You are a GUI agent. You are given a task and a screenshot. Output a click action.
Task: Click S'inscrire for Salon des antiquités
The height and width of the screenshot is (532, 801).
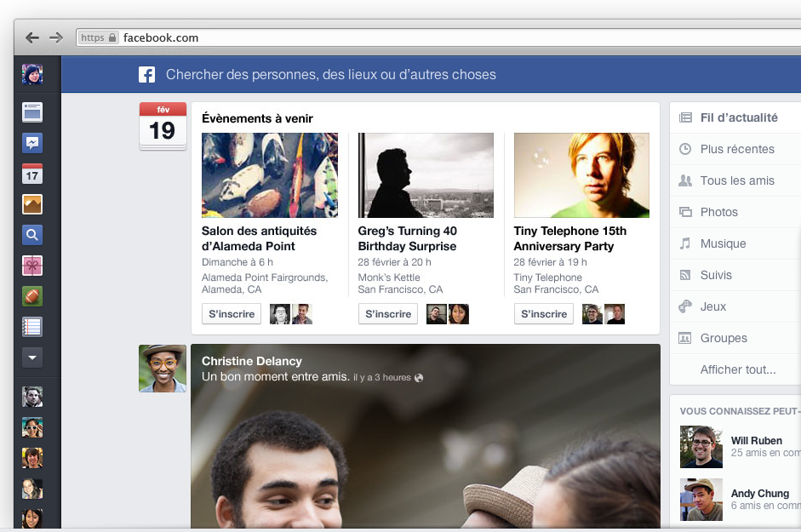232,314
